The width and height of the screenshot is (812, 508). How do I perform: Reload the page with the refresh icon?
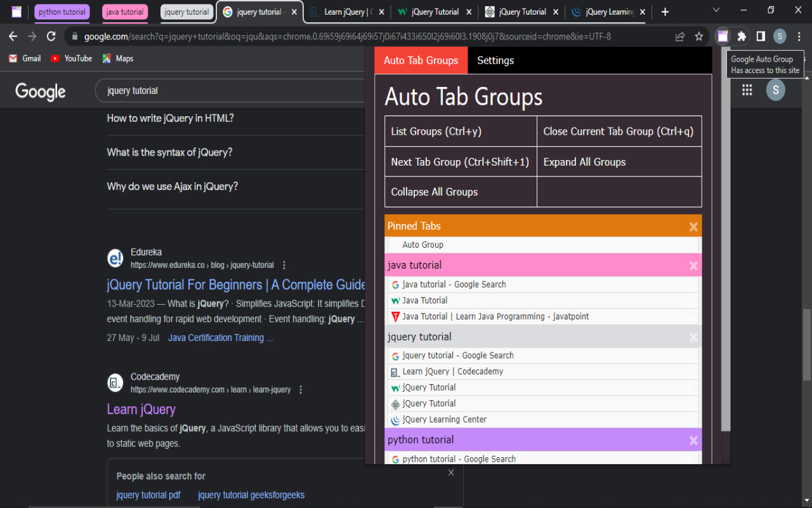pos(51,36)
